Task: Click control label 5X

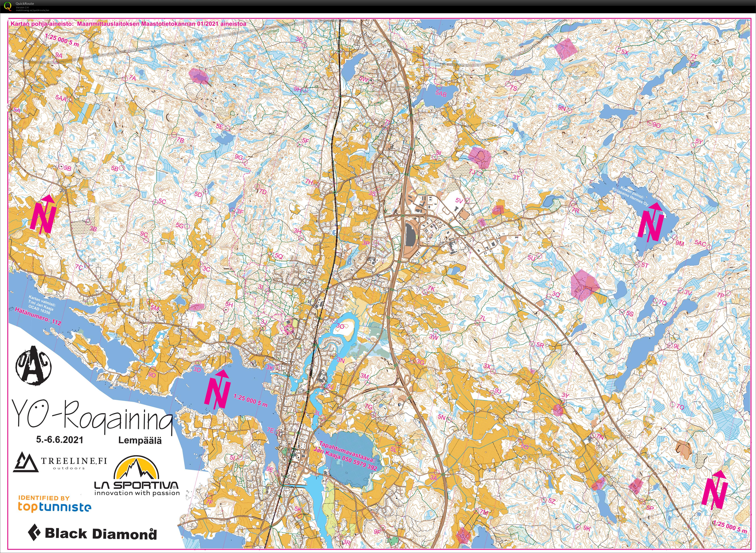Action: click(x=625, y=52)
